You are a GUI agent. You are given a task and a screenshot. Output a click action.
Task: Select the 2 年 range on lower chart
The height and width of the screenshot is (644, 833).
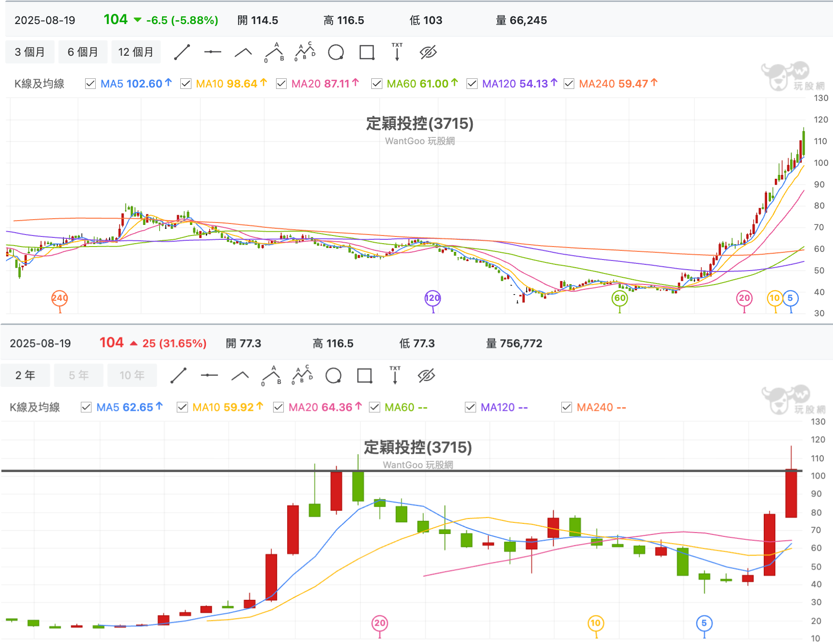(25, 375)
